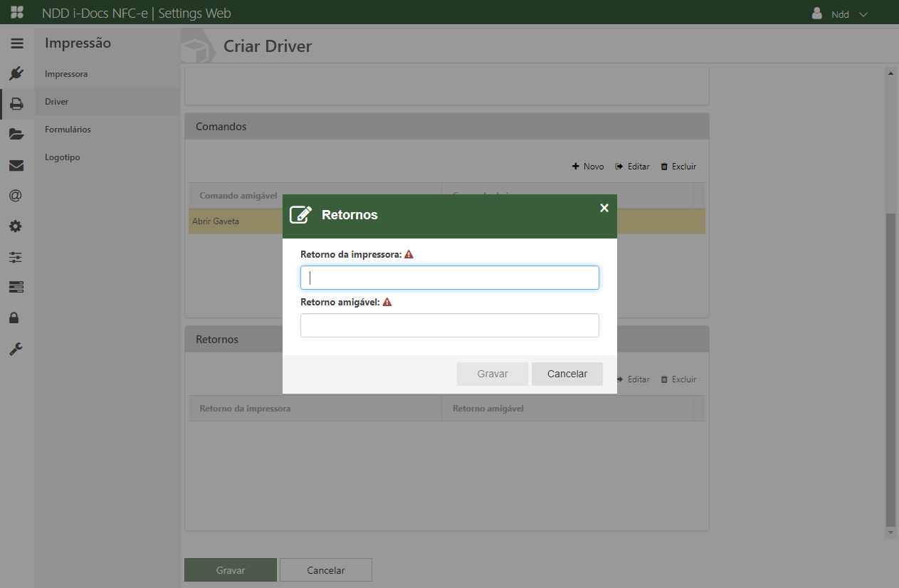Click the Retorno da impressora input field
This screenshot has height=588, width=899.
coord(449,278)
